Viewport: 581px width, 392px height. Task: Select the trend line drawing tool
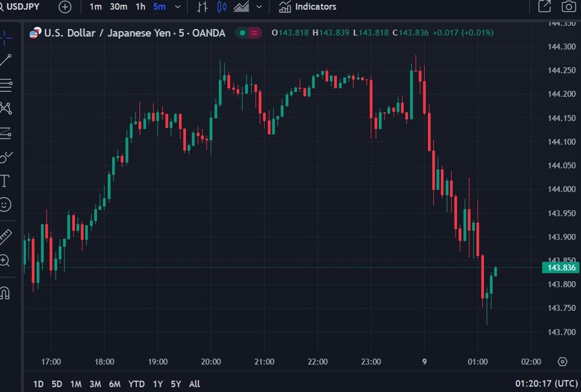coord(6,61)
